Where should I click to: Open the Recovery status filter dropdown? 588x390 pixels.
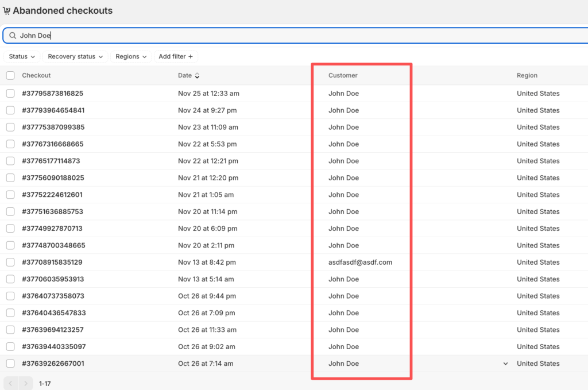pos(75,57)
